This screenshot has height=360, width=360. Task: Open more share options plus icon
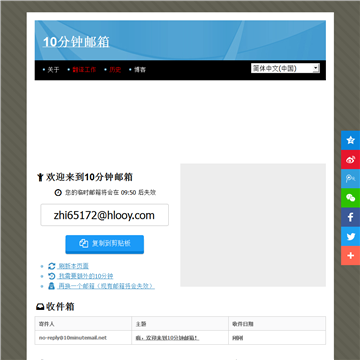click(x=350, y=256)
